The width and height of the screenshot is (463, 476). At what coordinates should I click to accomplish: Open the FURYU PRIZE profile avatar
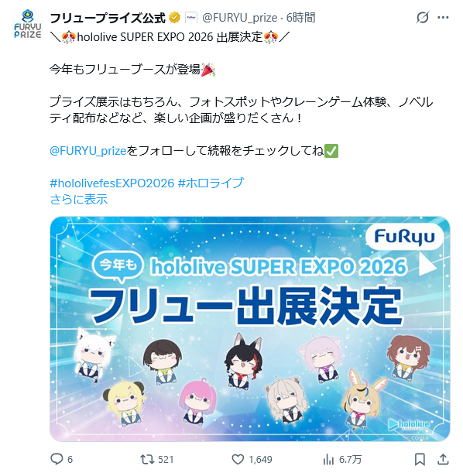[28, 24]
